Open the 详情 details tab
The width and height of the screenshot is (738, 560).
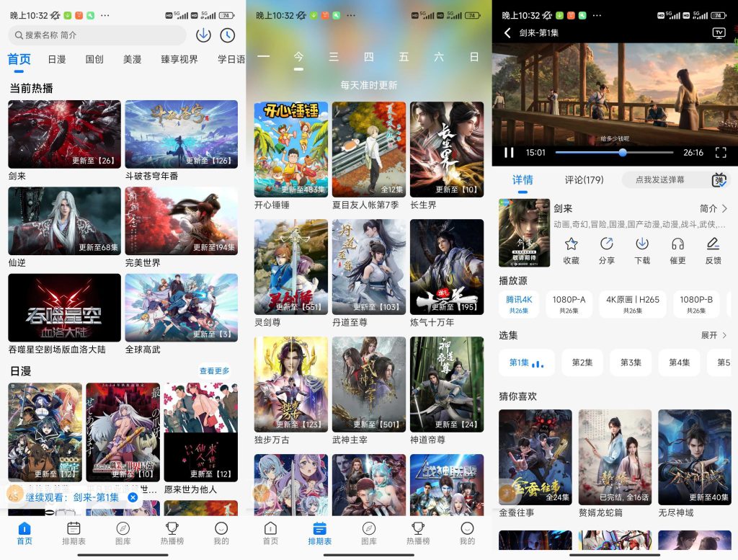coord(523,179)
